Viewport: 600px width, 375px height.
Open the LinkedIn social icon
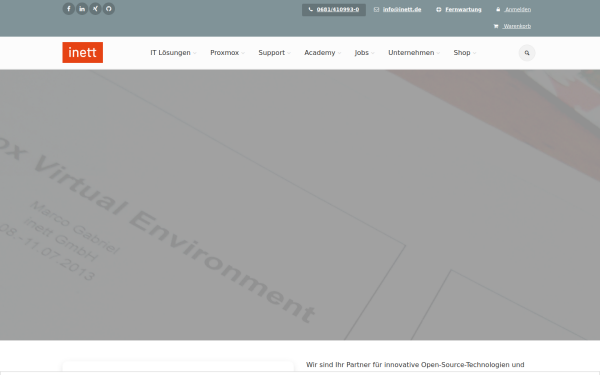pos(82,9)
